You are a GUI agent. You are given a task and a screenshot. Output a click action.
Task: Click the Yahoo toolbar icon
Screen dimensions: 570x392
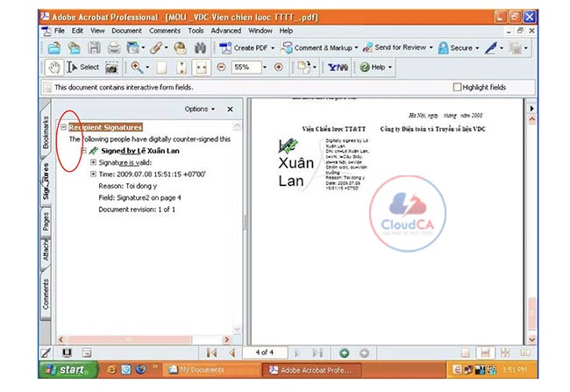tap(338, 68)
